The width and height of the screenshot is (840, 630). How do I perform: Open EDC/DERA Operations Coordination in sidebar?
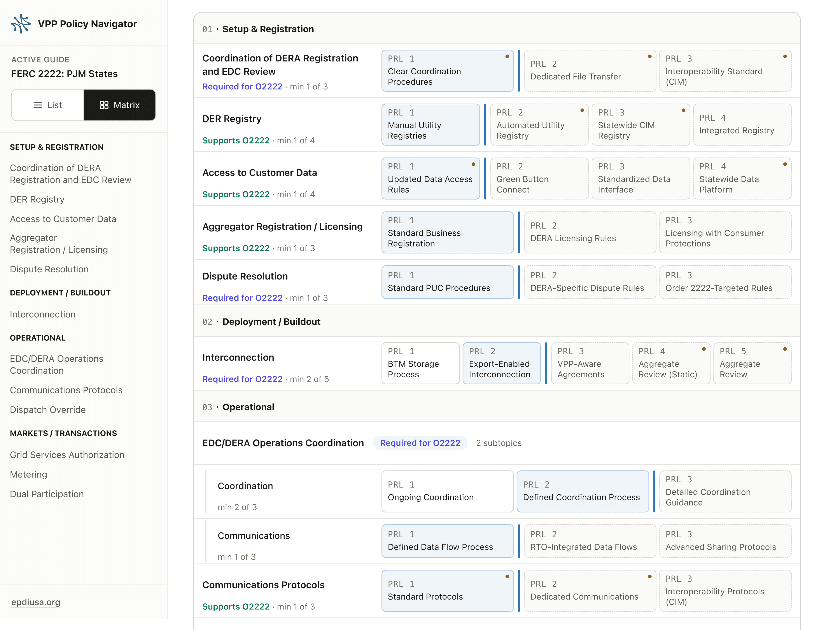point(57,365)
